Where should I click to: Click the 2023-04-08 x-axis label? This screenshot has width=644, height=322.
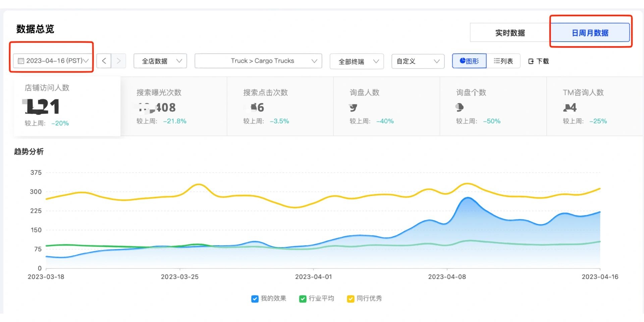[x=447, y=277]
